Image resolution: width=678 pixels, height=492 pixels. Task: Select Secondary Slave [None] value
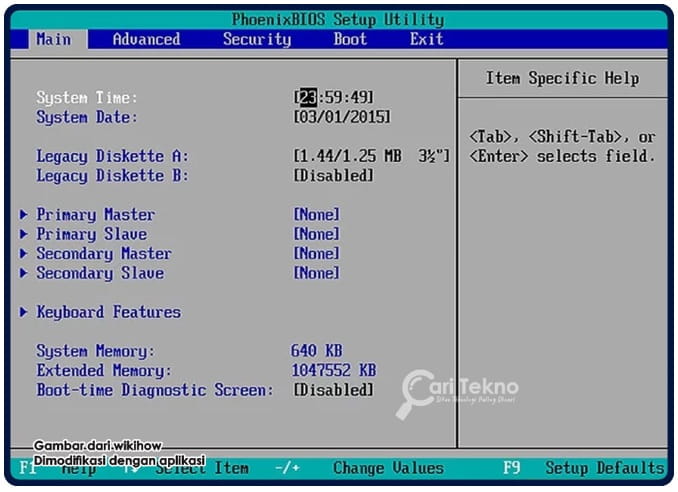tap(317, 273)
